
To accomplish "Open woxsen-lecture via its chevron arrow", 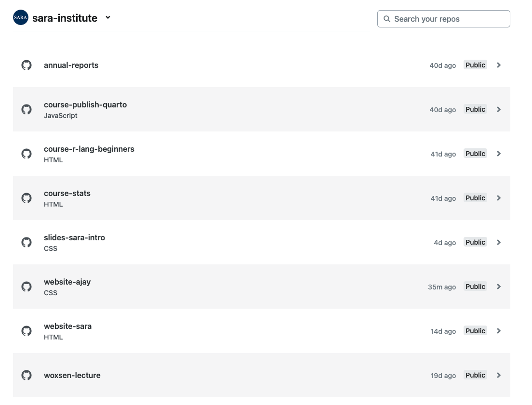I will point(499,375).
